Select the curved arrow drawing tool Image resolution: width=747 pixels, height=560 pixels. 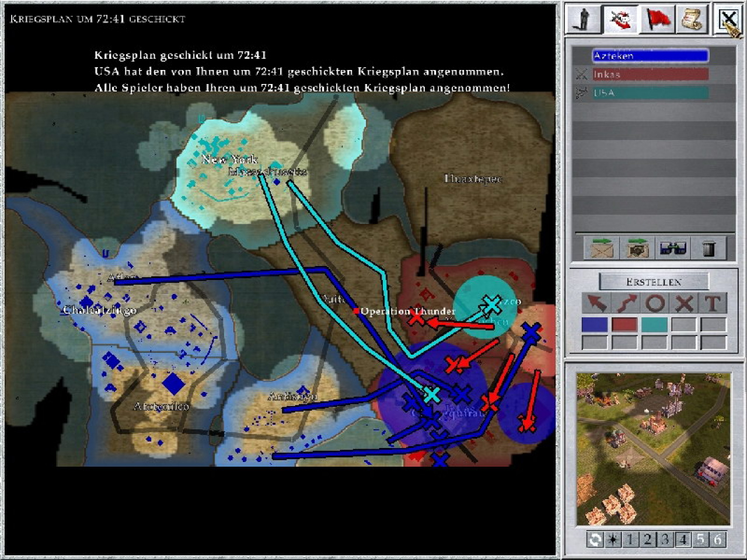click(x=625, y=303)
